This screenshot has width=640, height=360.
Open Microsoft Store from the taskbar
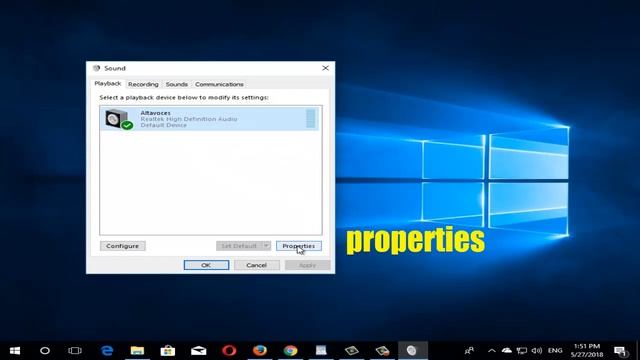pyautogui.click(x=168, y=351)
